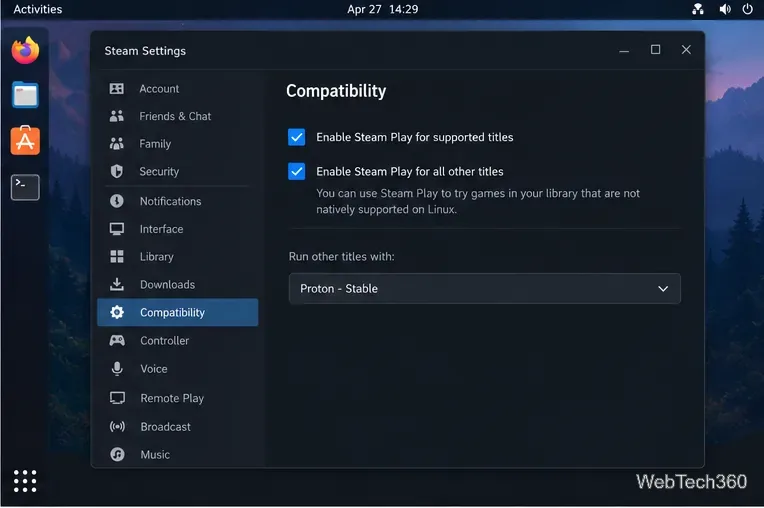Screen dimensions: 764x508
Task: Open the Proton - Stable dropdown
Action: [484, 289]
